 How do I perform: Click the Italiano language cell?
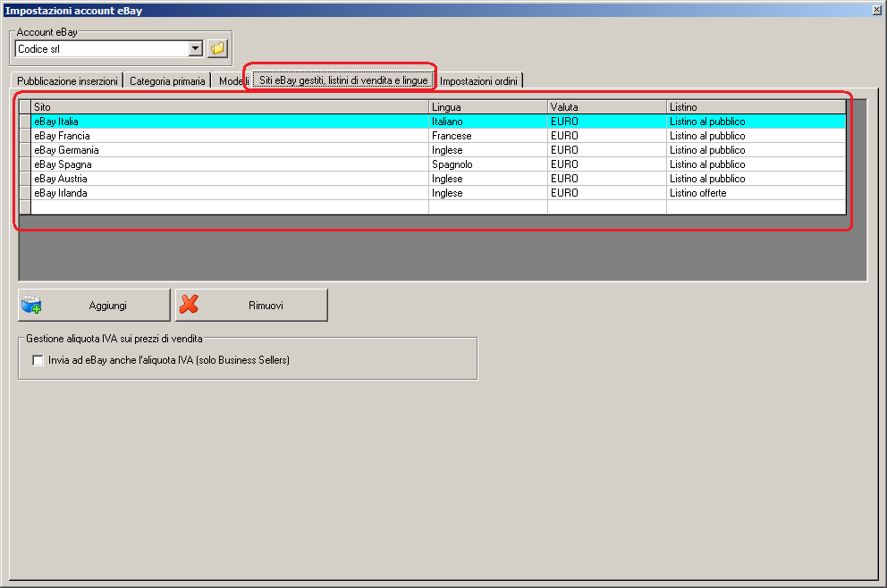[x=488, y=121]
